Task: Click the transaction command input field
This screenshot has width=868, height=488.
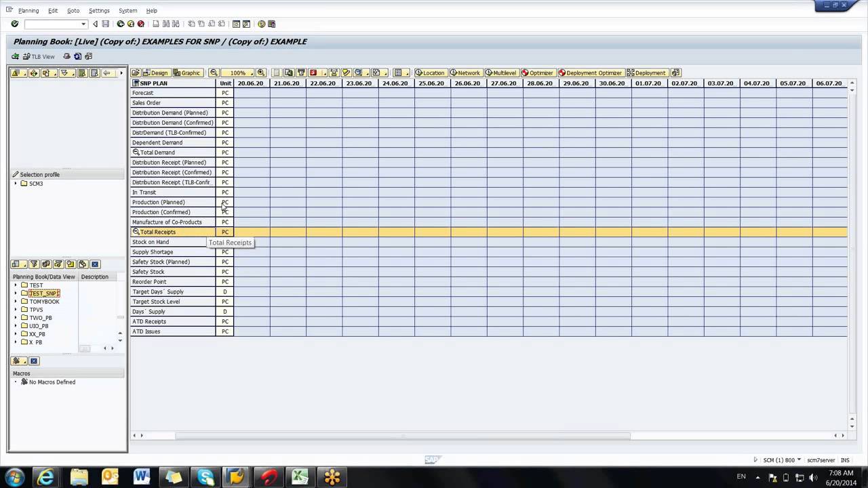Action: tap(52, 24)
